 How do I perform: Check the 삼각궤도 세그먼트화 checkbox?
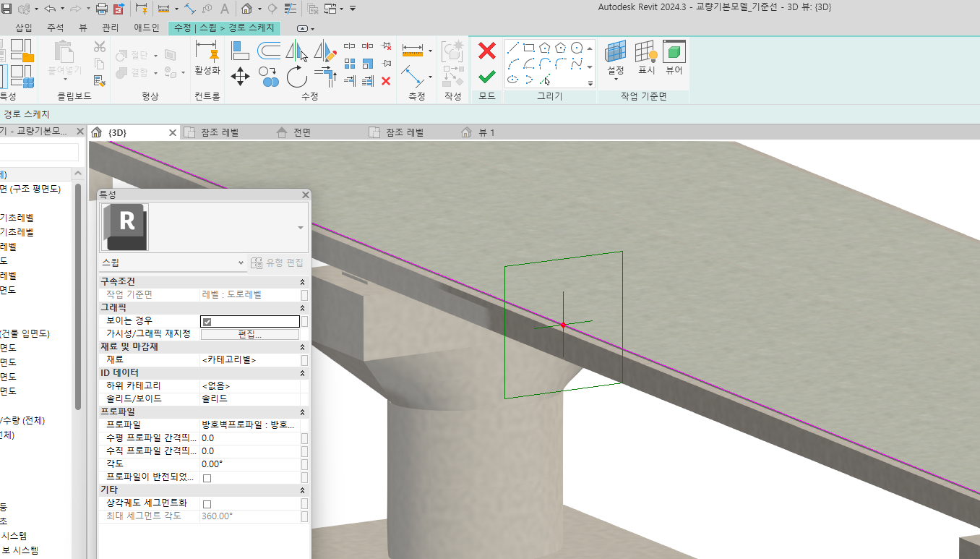coord(207,503)
